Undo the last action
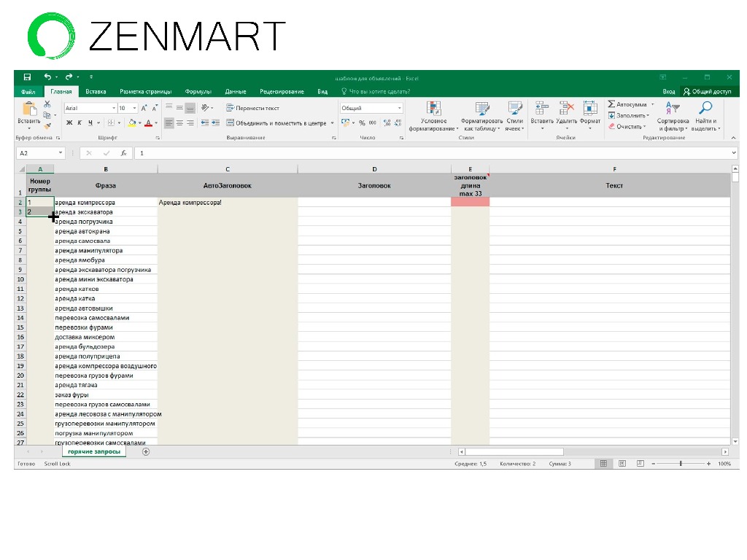 click(47, 77)
